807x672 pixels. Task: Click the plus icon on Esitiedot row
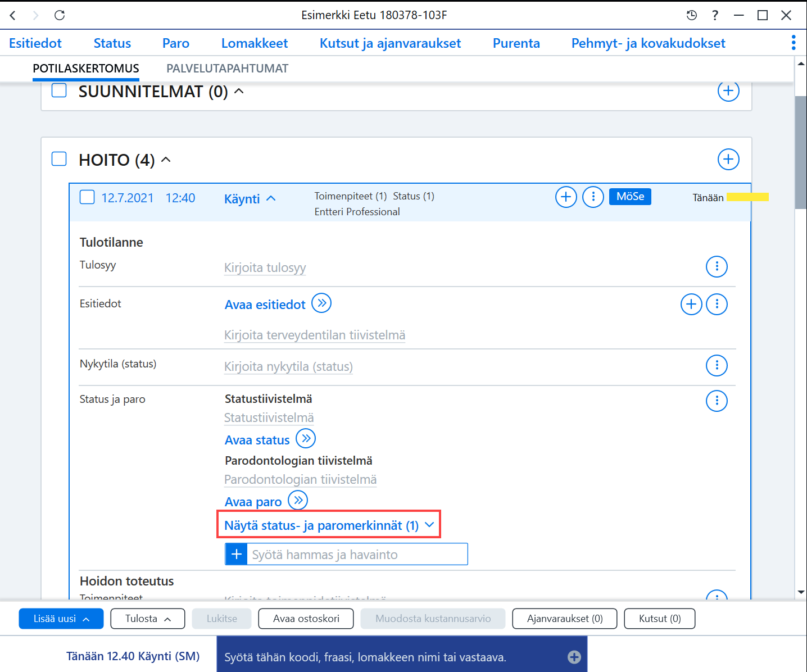[691, 305]
